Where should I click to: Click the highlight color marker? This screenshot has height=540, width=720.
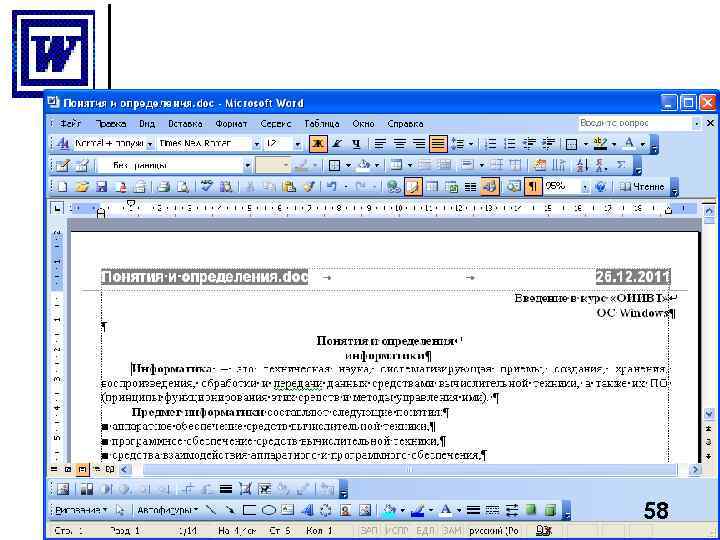[600, 144]
